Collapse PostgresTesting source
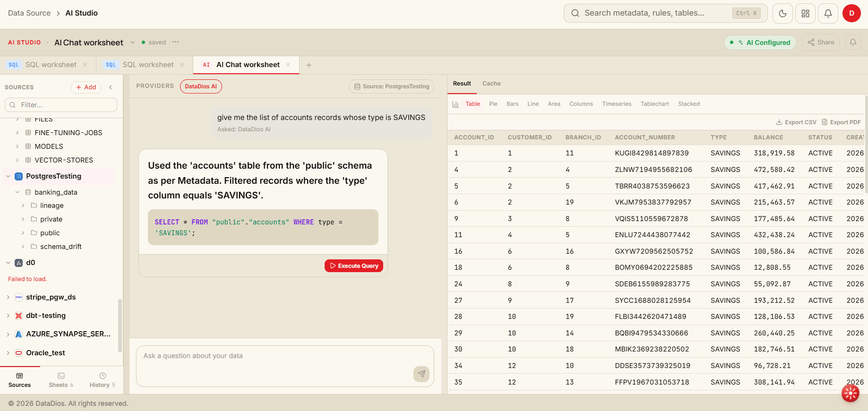This screenshot has height=411, width=868. pos(8,176)
